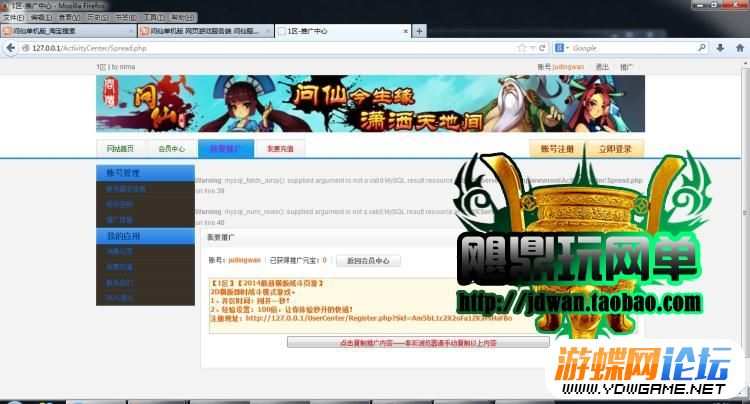Screen dimensions: 750x404
Task: Click the 已获得推广元宝 value 0
Action: pyautogui.click(x=324, y=260)
